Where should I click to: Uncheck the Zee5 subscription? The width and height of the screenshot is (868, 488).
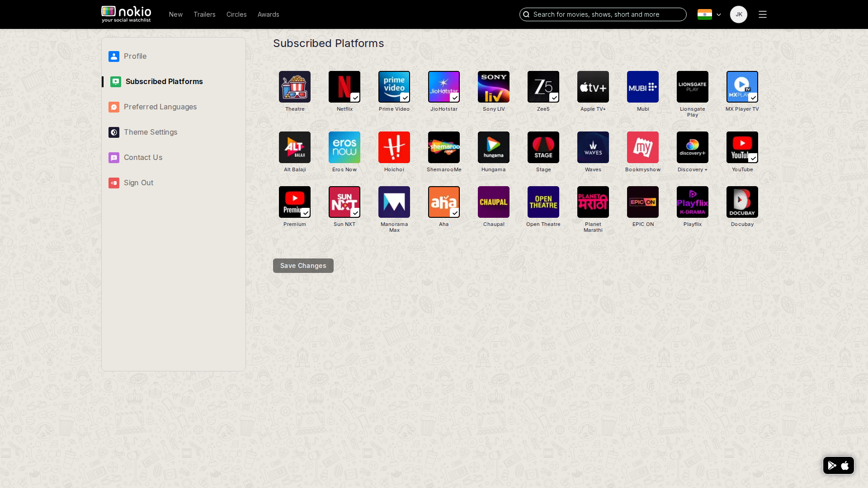pyautogui.click(x=543, y=87)
